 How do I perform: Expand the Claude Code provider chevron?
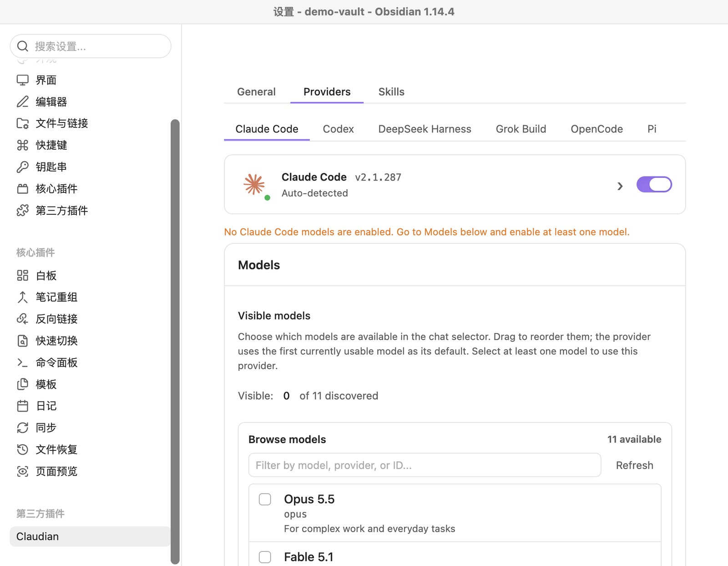click(620, 186)
